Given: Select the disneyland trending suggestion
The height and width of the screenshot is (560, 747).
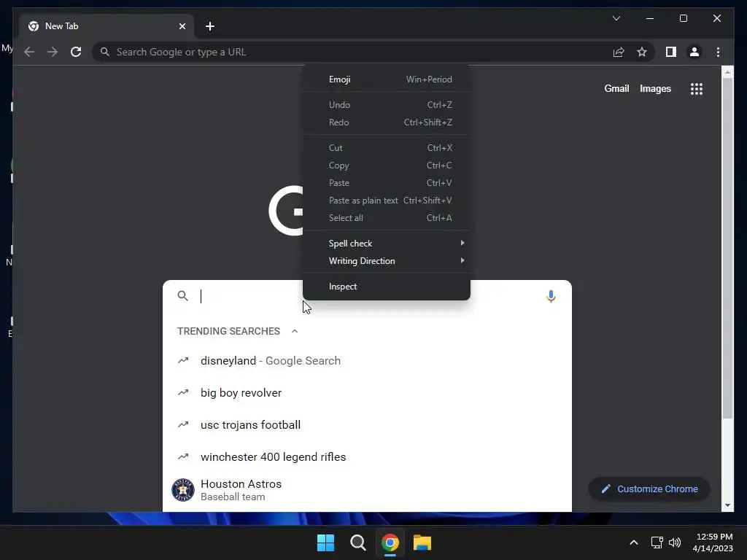Looking at the screenshot, I should coord(367,360).
